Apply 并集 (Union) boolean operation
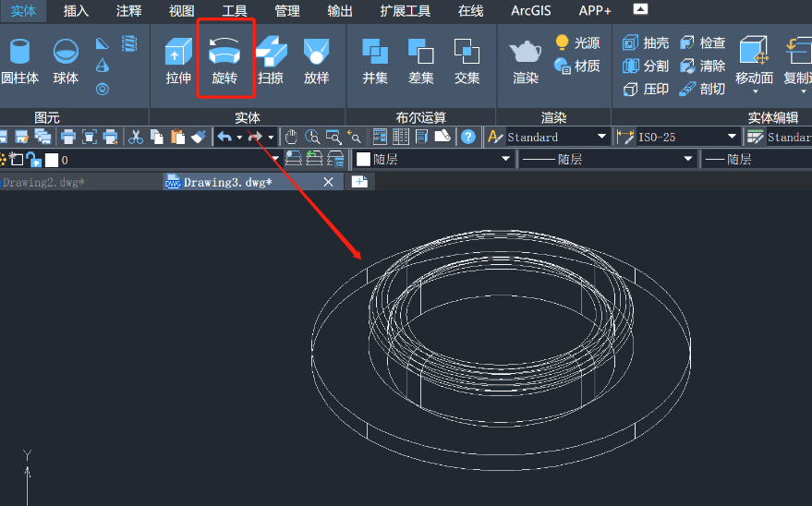 (x=375, y=61)
